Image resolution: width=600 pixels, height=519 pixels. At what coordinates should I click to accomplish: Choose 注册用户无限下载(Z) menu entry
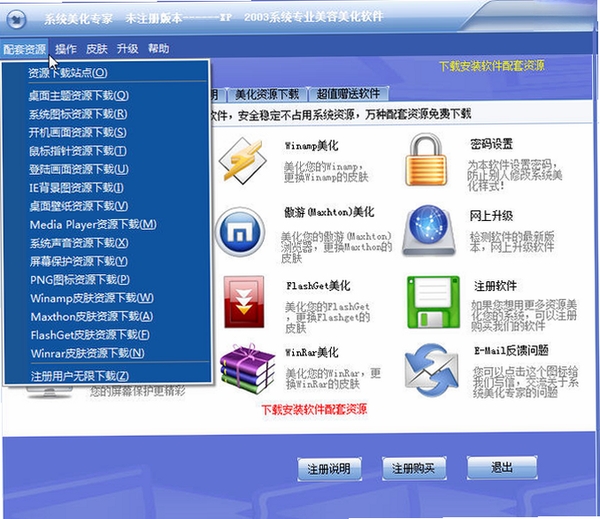(80, 376)
